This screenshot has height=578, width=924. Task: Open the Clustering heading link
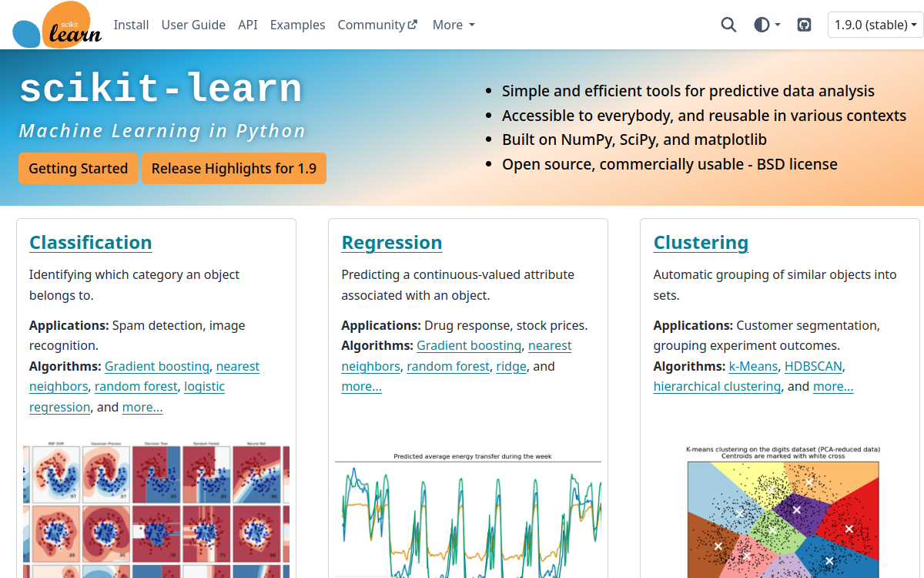point(701,243)
